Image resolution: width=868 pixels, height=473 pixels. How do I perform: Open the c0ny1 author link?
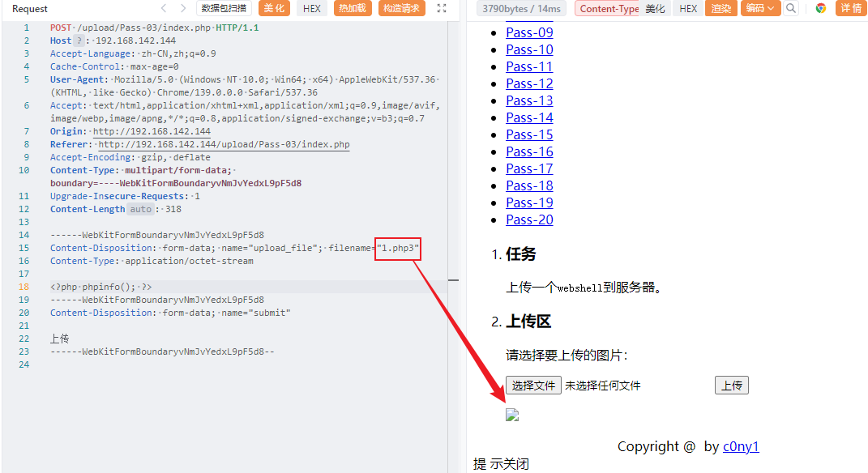tap(741, 446)
